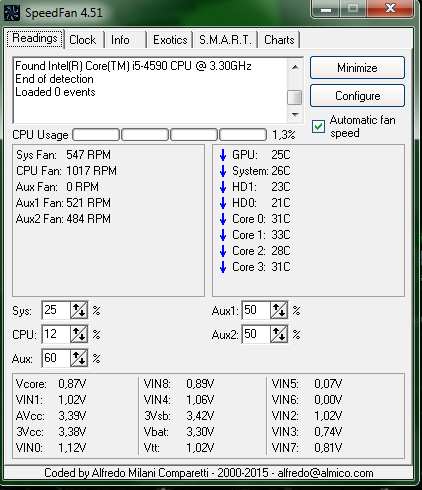Click the Core 1 temperature arrow icon

[x=223, y=235]
